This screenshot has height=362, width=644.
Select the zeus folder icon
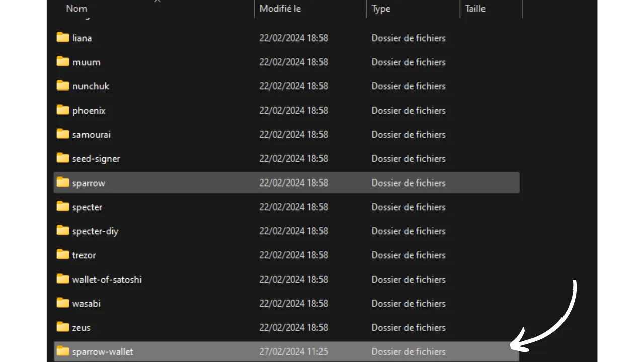[63, 327]
